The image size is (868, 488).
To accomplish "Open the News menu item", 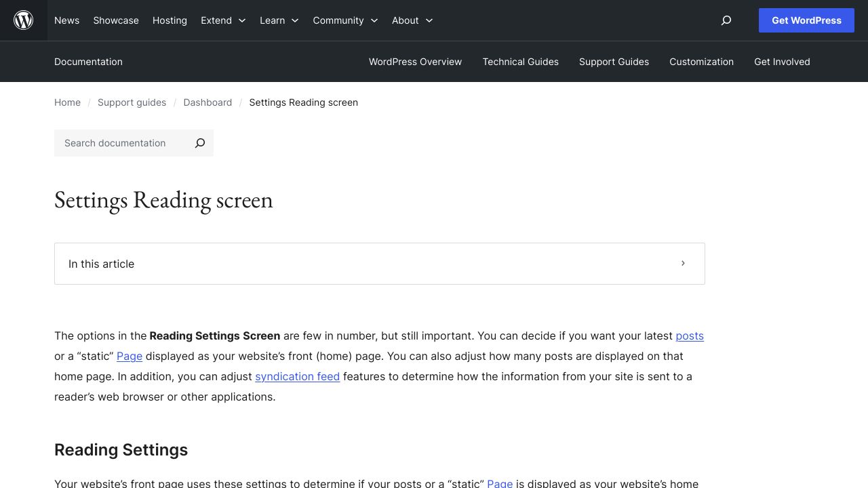I will point(66,20).
